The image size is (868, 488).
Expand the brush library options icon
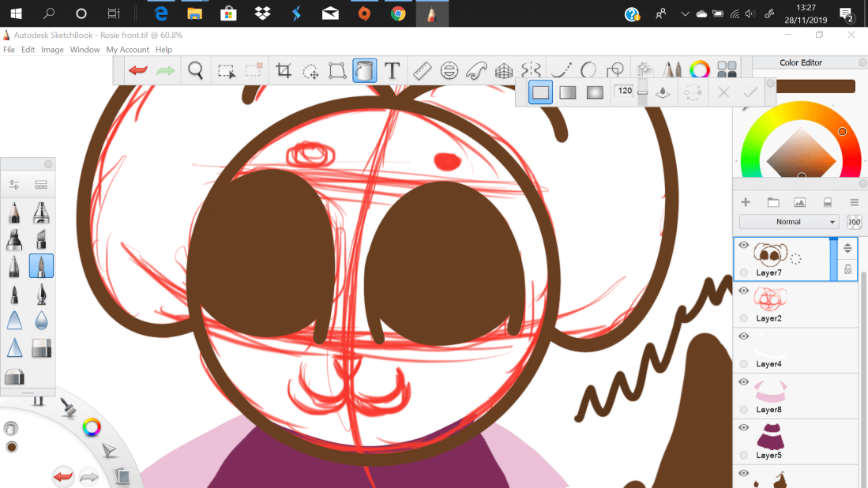(41, 185)
